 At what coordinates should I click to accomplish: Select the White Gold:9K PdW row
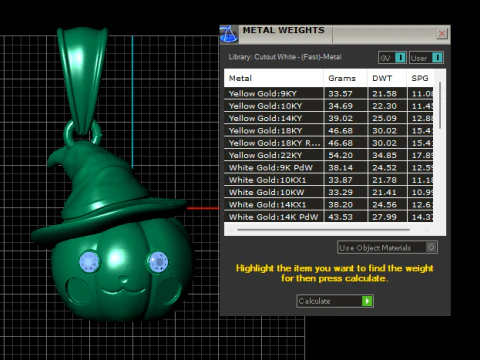click(329, 167)
